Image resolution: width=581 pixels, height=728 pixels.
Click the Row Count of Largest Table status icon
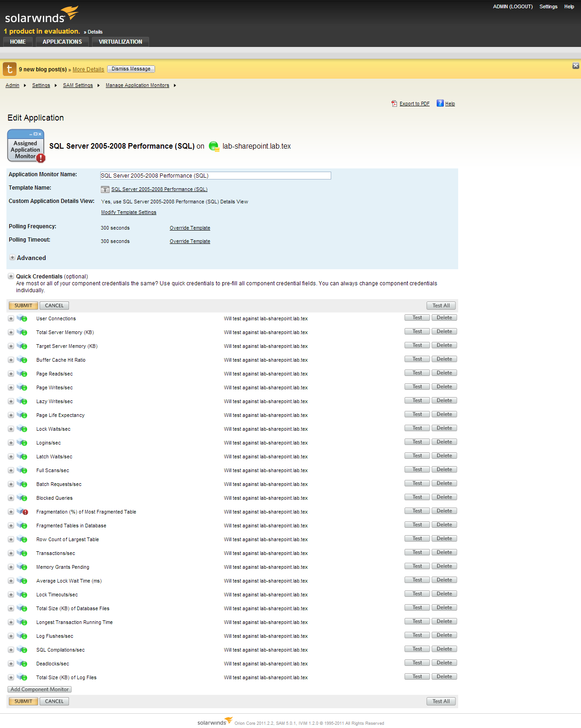[x=22, y=539]
